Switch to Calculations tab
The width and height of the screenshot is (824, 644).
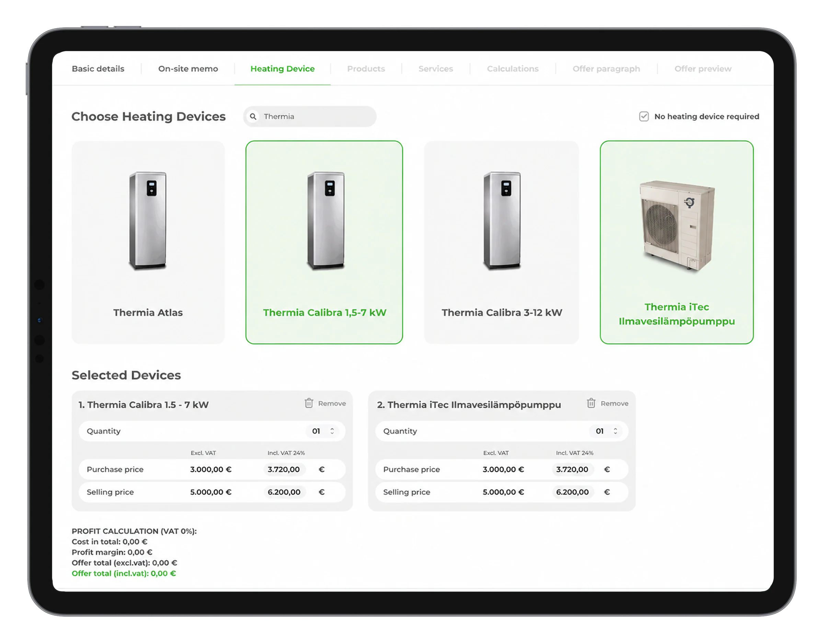(513, 69)
